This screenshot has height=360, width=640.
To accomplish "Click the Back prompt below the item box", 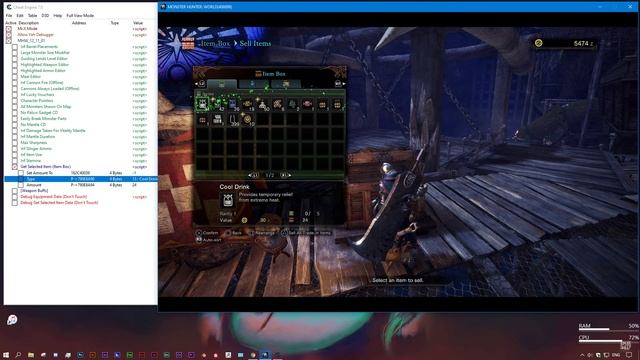I will [x=233, y=233].
